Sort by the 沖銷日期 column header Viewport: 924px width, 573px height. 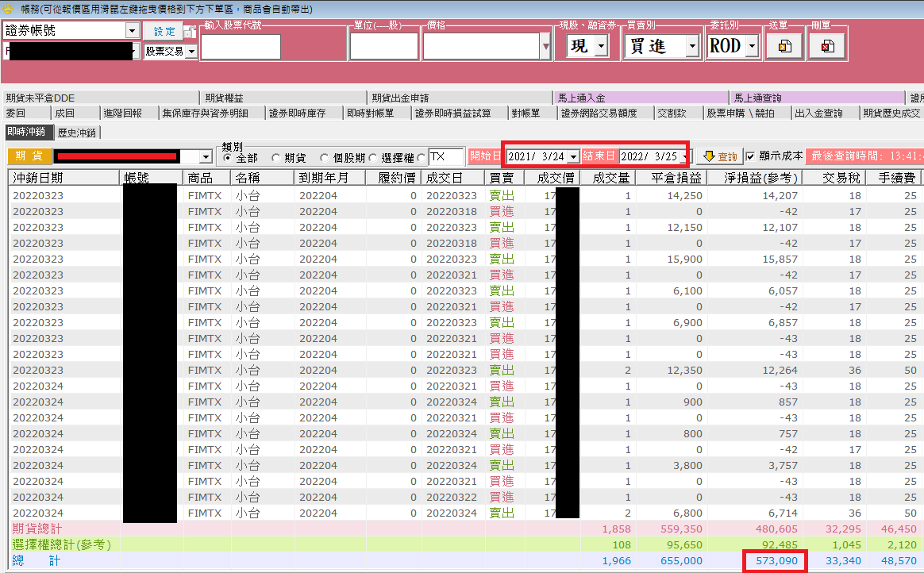click(64, 178)
